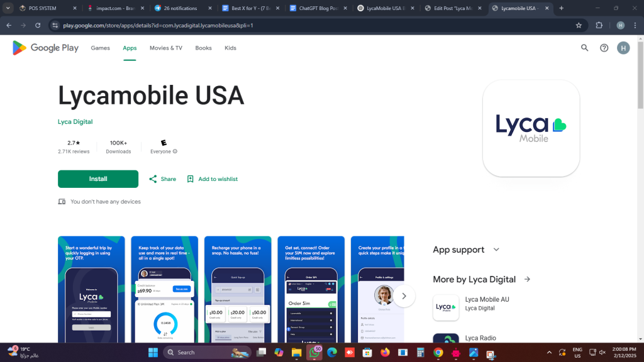Screen dimensions: 644x362
Task: Open Copilot from taskbar
Action: [x=279, y=353]
